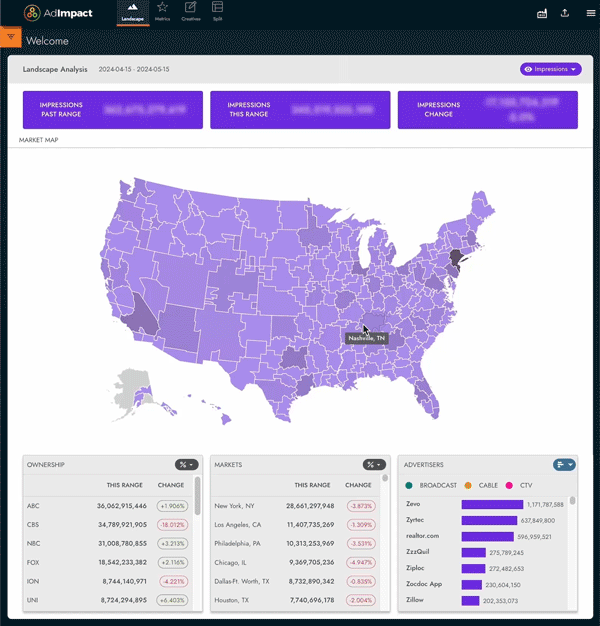Screen dimensions: 600x626
Task: Click New York's 28,661,297,948 impressions value
Action: 310,506
